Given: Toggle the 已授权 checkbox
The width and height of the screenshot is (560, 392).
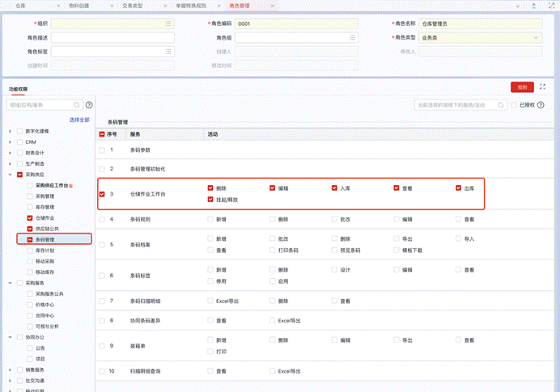Looking at the screenshot, I should pos(514,105).
